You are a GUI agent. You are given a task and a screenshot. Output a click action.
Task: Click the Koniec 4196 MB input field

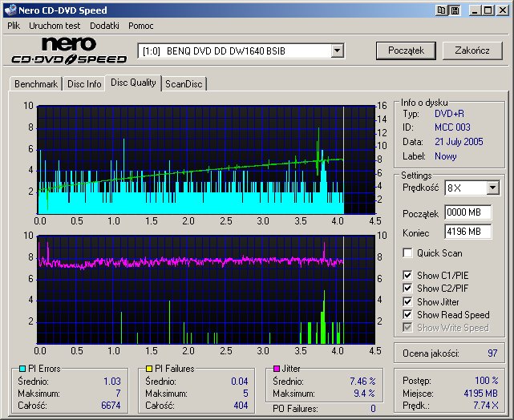pyautogui.click(x=468, y=232)
